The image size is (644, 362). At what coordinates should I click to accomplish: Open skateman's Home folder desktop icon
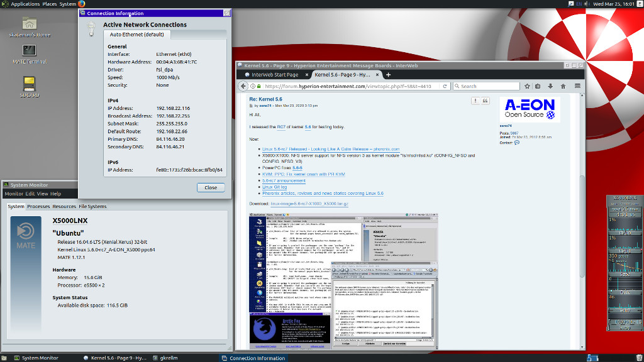[x=29, y=27]
